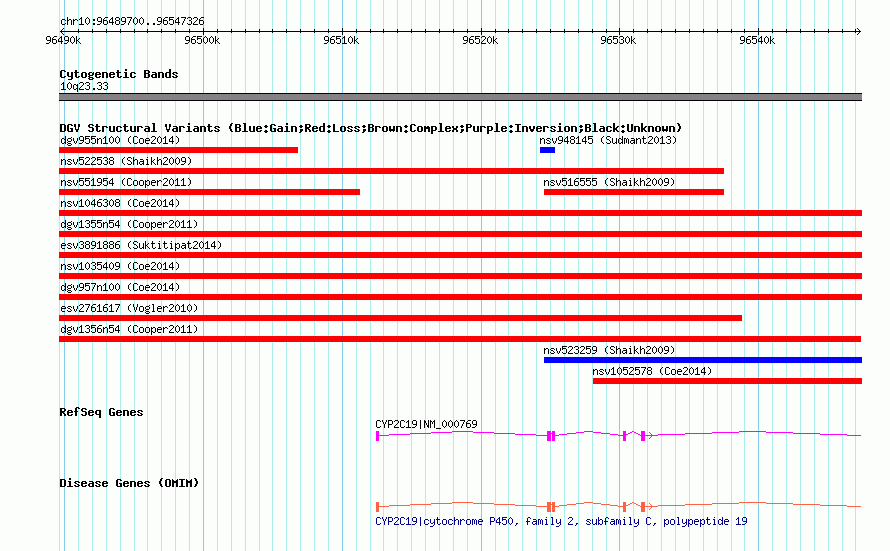The height and width of the screenshot is (551, 890).
Task: Click dgv957n100 (Coe2014) label
Action: pyautogui.click(x=120, y=287)
